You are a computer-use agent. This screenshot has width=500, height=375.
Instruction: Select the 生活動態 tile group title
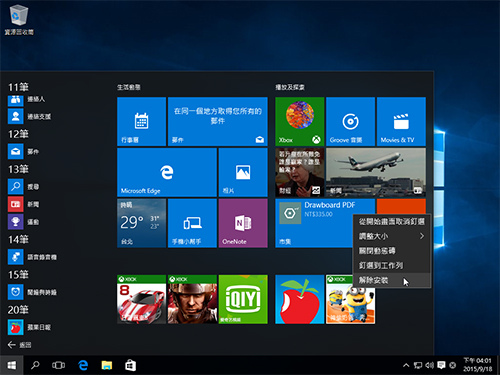[129, 87]
